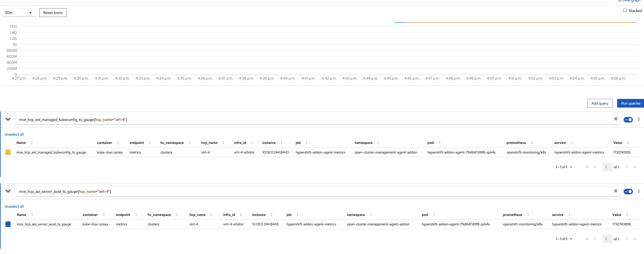
Task: Open kebab menu for first query
Action: pos(639,120)
